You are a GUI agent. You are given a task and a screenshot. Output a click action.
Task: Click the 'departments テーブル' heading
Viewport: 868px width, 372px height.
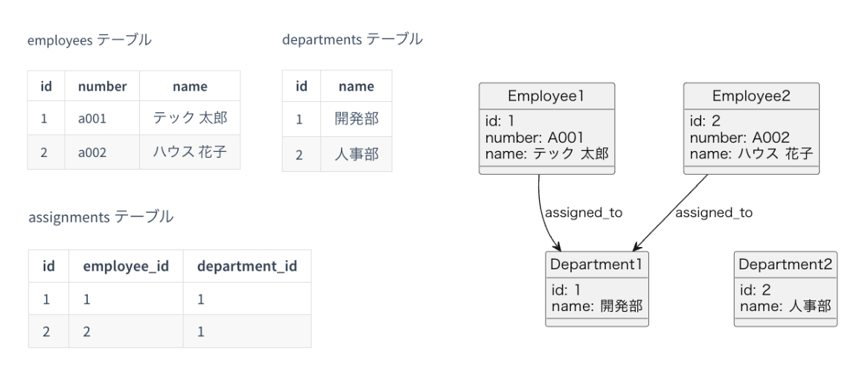(x=353, y=39)
